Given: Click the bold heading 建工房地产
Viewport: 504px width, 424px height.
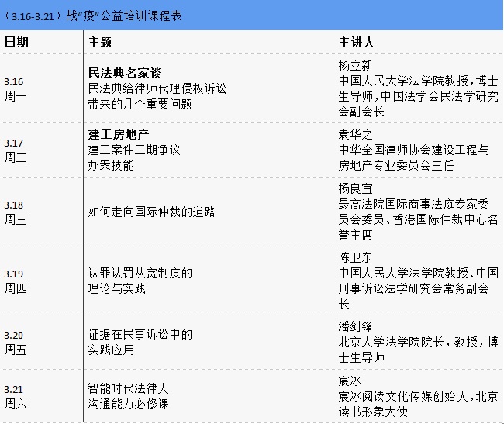Looking at the screenshot, I should click(x=119, y=134).
